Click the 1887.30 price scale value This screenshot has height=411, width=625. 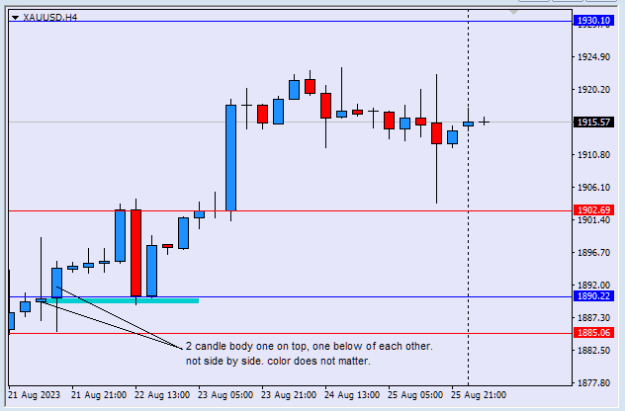point(594,318)
